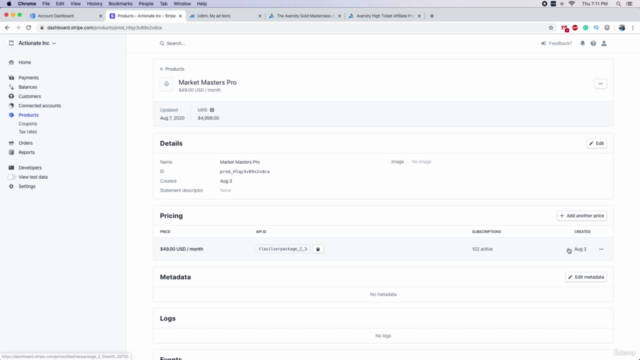Go back to Products list

tap(172, 69)
